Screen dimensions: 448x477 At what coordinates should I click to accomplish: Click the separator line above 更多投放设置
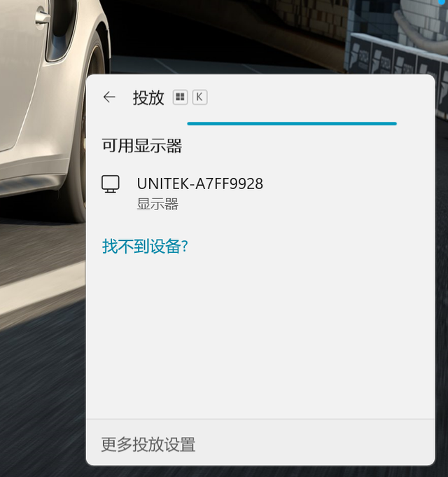260,419
